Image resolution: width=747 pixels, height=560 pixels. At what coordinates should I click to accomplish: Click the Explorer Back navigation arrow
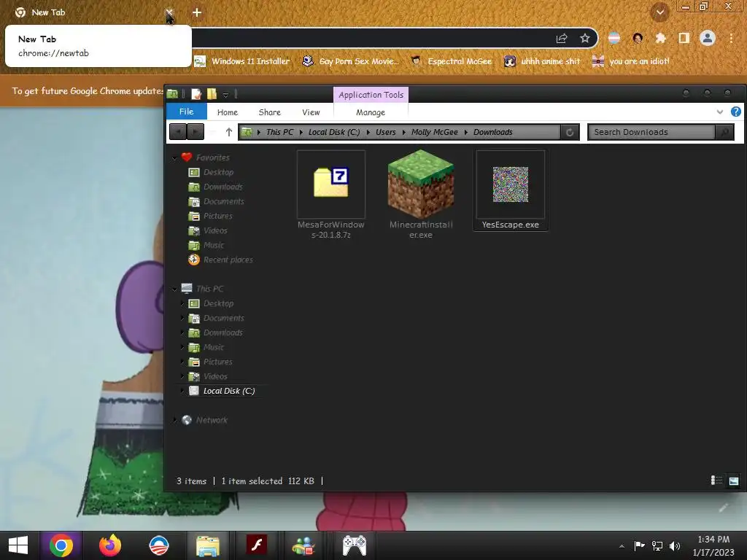point(178,132)
